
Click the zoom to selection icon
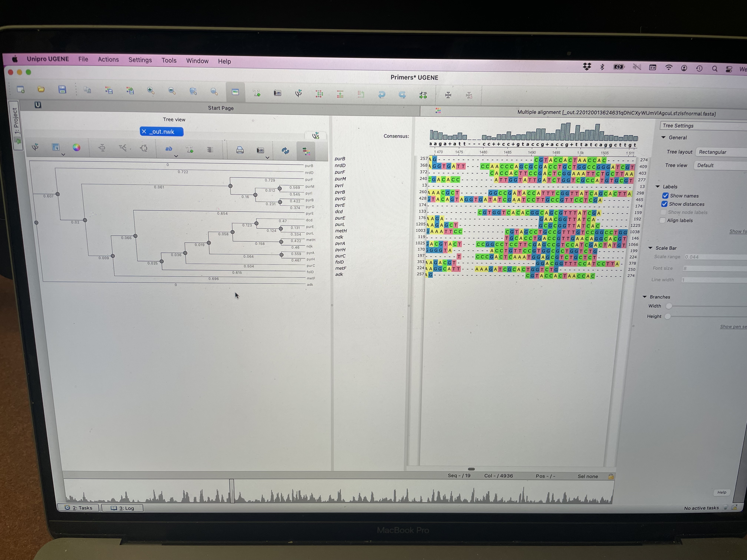[x=193, y=91]
